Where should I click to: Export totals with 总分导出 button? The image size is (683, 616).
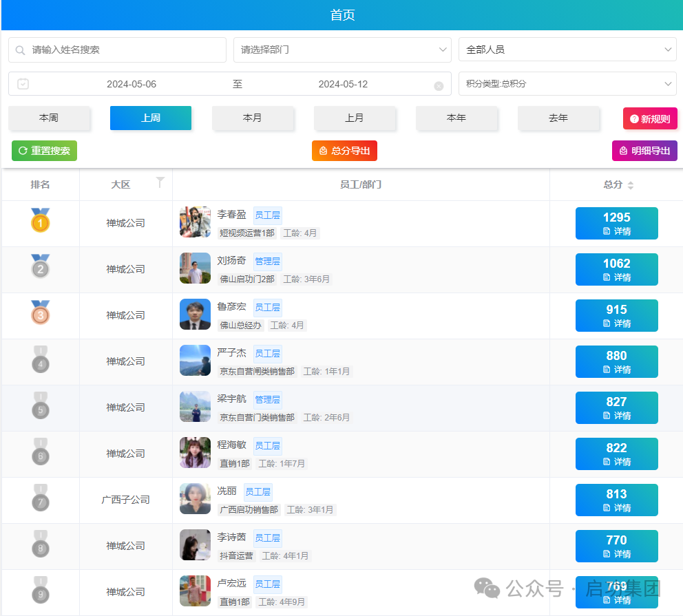(x=344, y=151)
